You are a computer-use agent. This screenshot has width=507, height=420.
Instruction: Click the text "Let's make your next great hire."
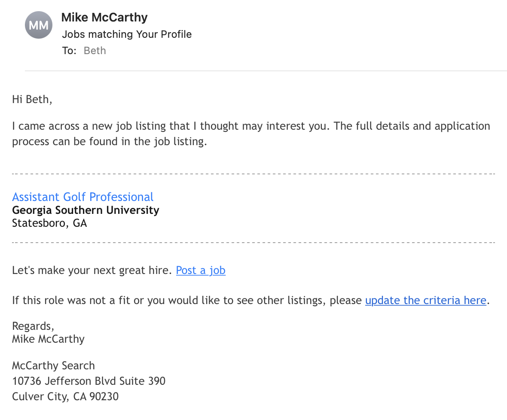click(92, 270)
